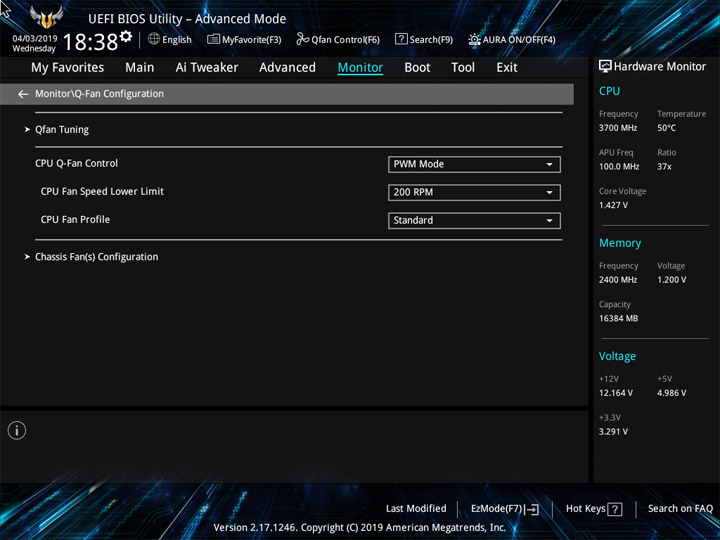Click the EzMode arrow icon

point(532,509)
